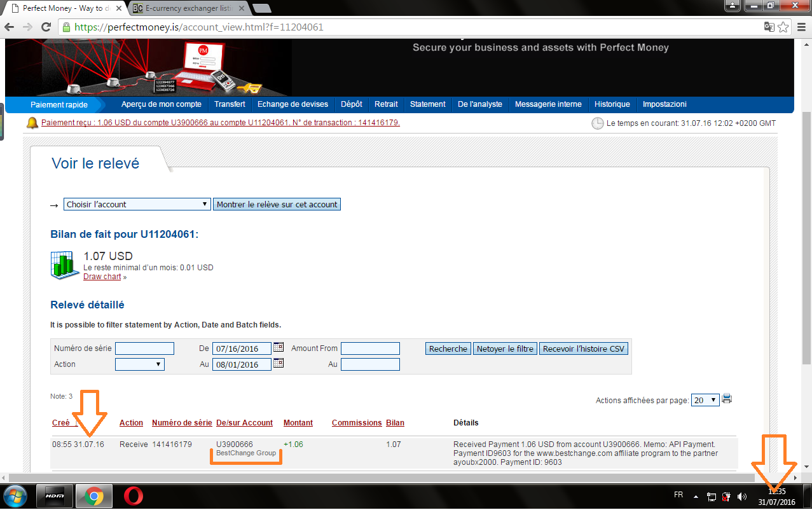Go back using the browser back arrow
Viewport: 812px width, 510px height.
pyautogui.click(x=10, y=27)
